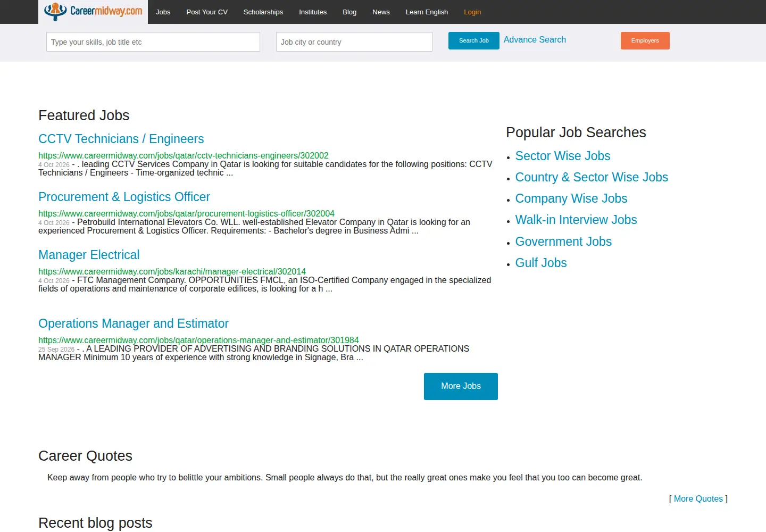766x532 pixels.
Task: Select the Recent blog posts heading
Action: 95,523
